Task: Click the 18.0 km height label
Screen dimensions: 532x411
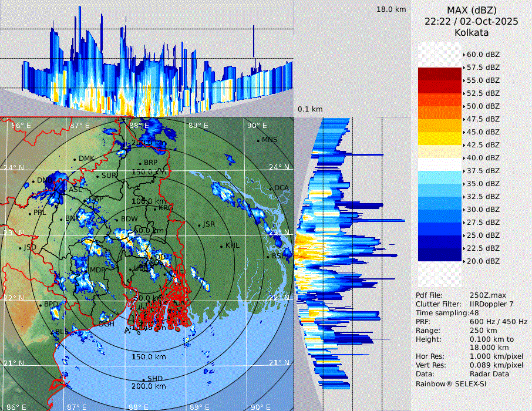Action: pos(391,9)
